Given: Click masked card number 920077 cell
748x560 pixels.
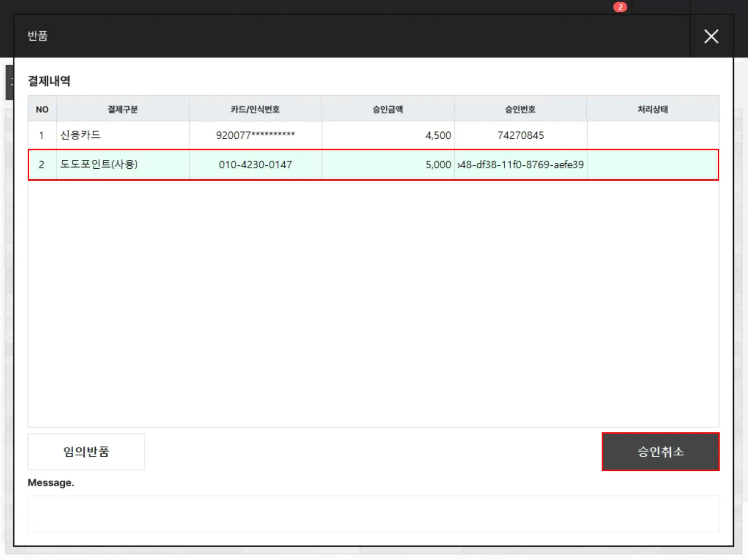Looking at the screenshot, I should click(x=255, y=135).
